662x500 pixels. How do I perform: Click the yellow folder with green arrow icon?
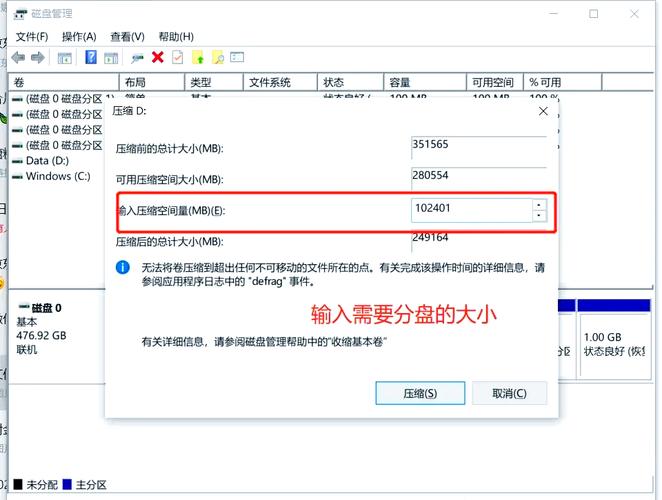click(x=198, y=57)
